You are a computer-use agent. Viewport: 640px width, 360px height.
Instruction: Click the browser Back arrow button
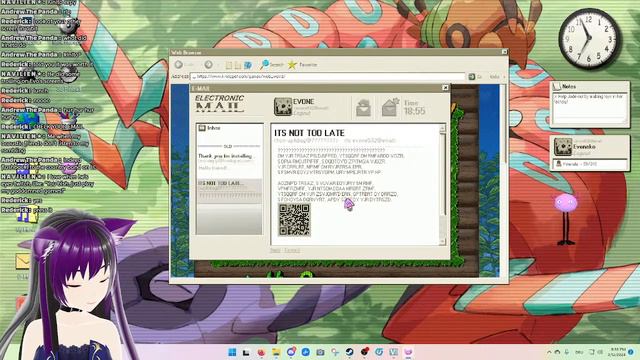(178, 64)
